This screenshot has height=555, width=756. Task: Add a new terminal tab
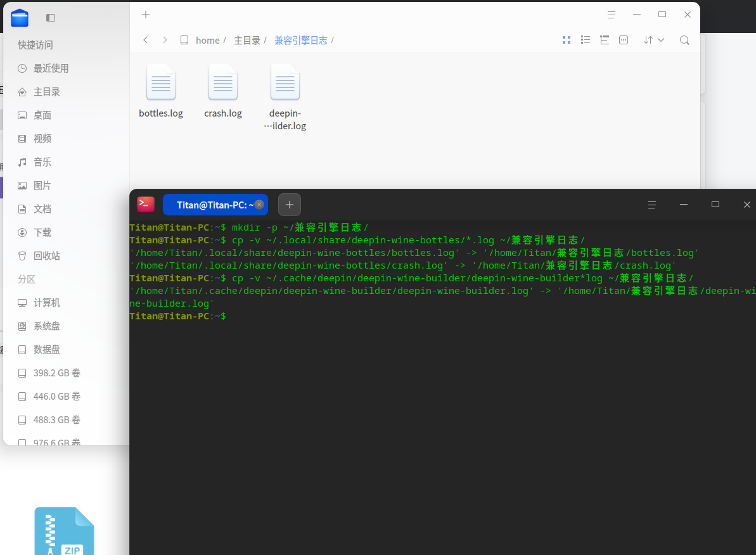[x=290, y=205]
